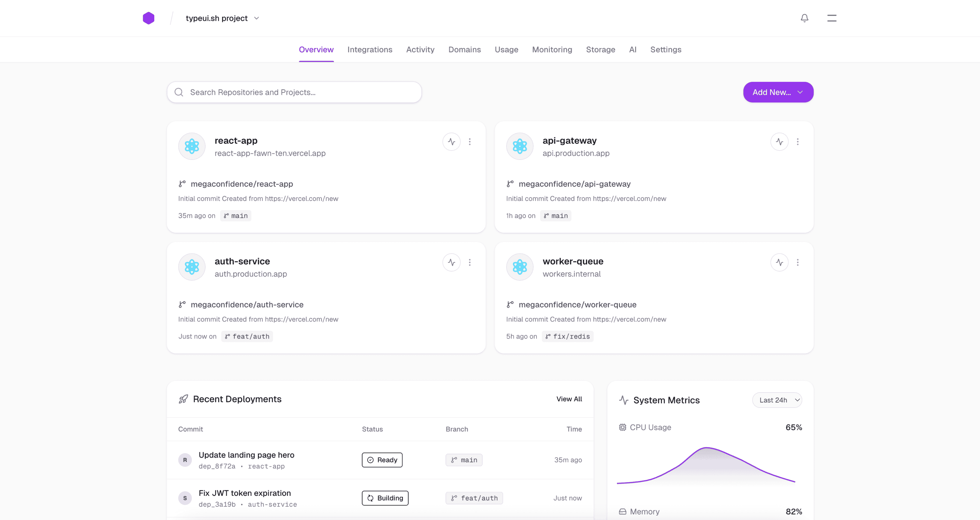This screenshot has width=980, height=520.
Task: Click the search magnifier icon
Action: [x=179, y=92]
